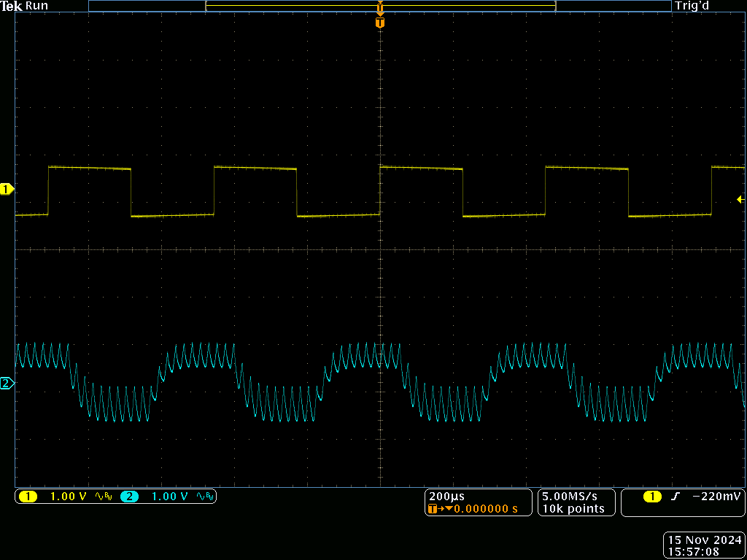Click channel 2 1.00 V scale readout
The width and height of the screenshot is (747, 560).
click(x=169, y=497)
